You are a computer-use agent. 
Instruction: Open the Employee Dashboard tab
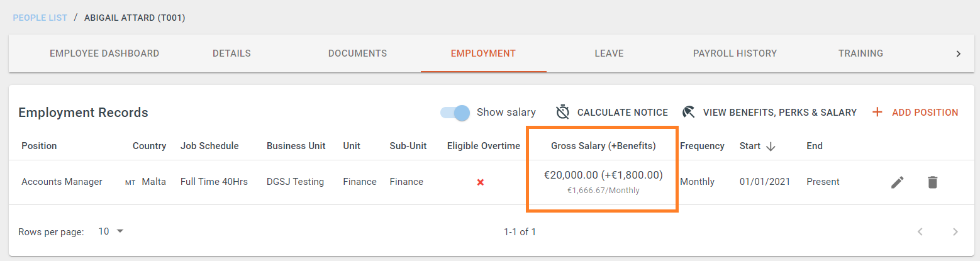104,53
